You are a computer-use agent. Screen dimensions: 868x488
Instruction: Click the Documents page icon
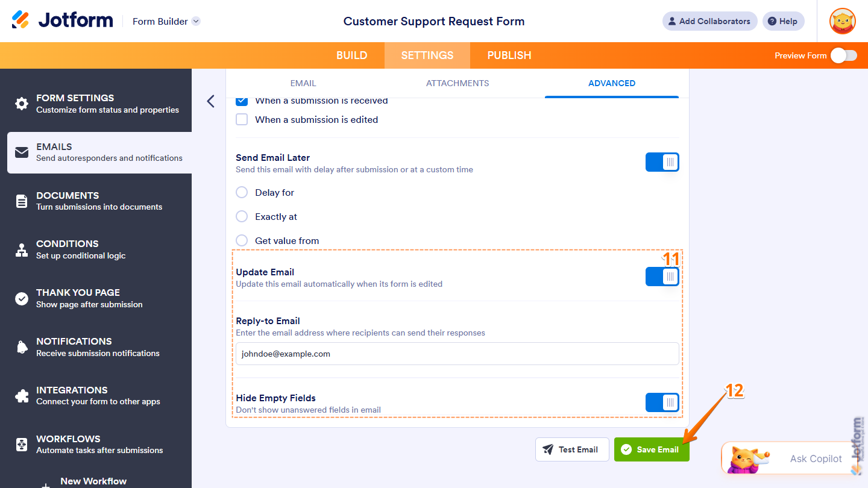[x=22, y=201]
